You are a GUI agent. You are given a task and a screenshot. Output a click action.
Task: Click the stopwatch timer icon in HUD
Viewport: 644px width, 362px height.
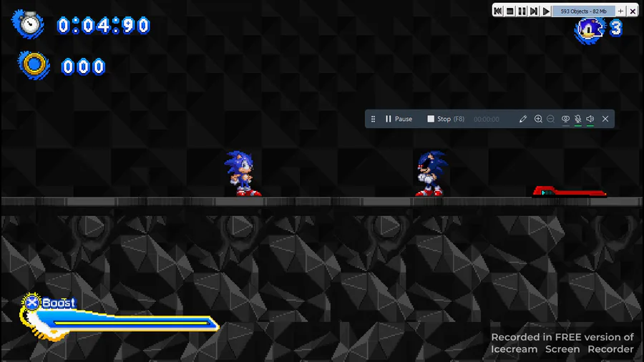pos(29,24)
